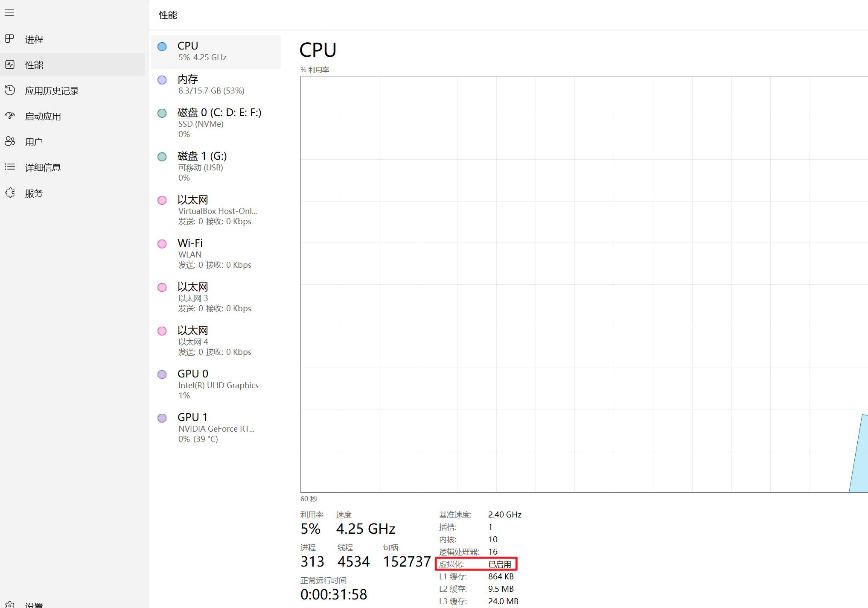The width and height of the screenshot is (868, 608).
Task: Click the hamburger navigation menu icon
Action: click(x=9, y=13)
